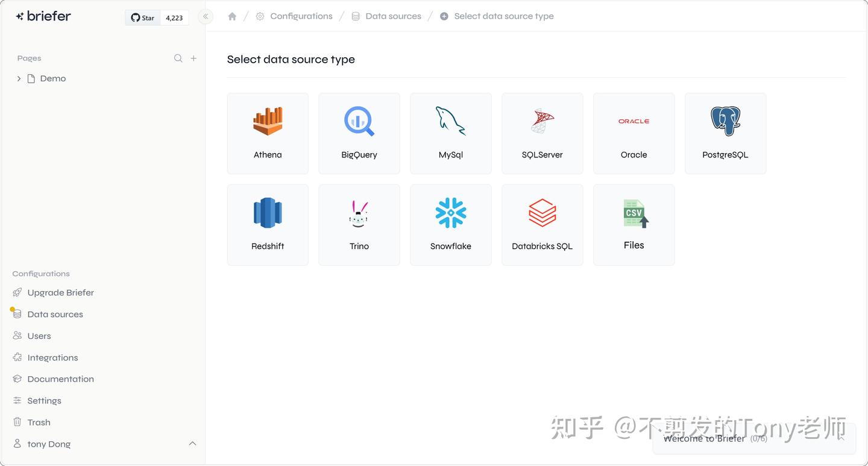Star the Briefer repository on GitHub
The width and height of the screenshot is (868, 466).
(x=142, y=17)
